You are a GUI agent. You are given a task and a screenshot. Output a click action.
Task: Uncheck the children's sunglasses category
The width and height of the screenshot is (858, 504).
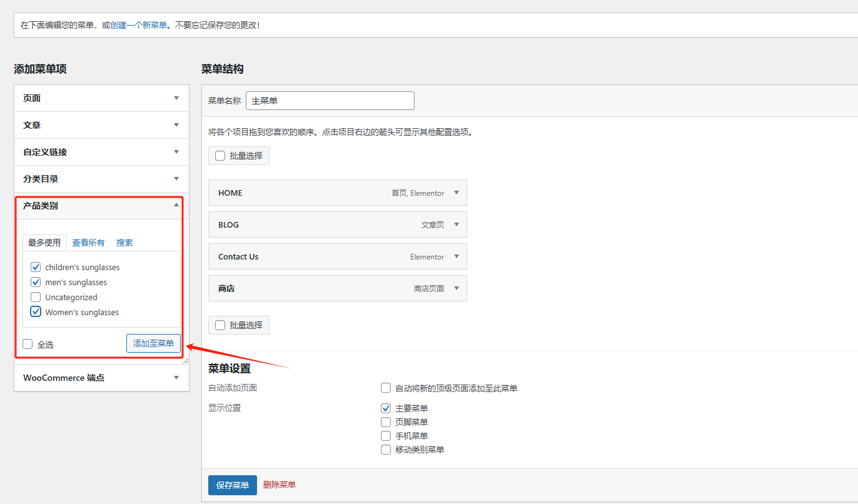pos(36,266)
